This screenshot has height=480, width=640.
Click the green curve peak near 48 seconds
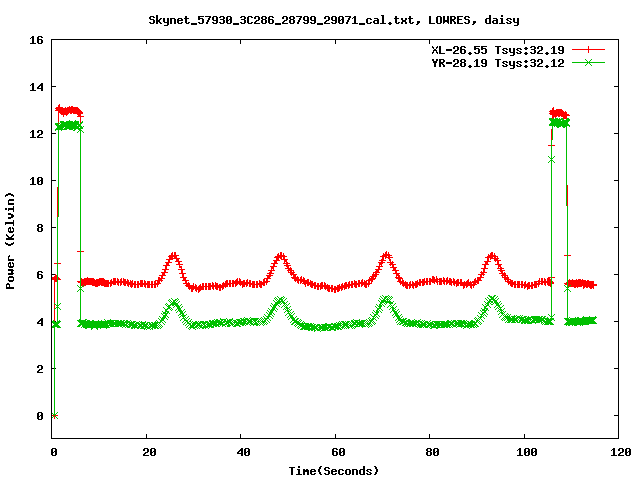pos(280,301)
